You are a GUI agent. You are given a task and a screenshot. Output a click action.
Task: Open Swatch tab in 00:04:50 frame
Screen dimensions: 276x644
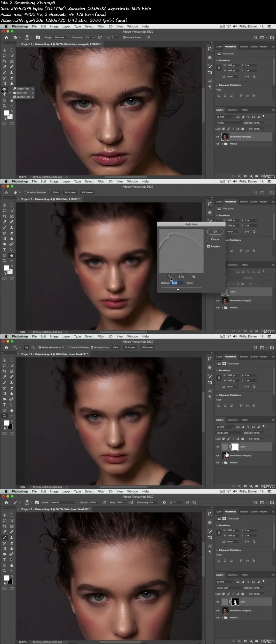point(244,512)
